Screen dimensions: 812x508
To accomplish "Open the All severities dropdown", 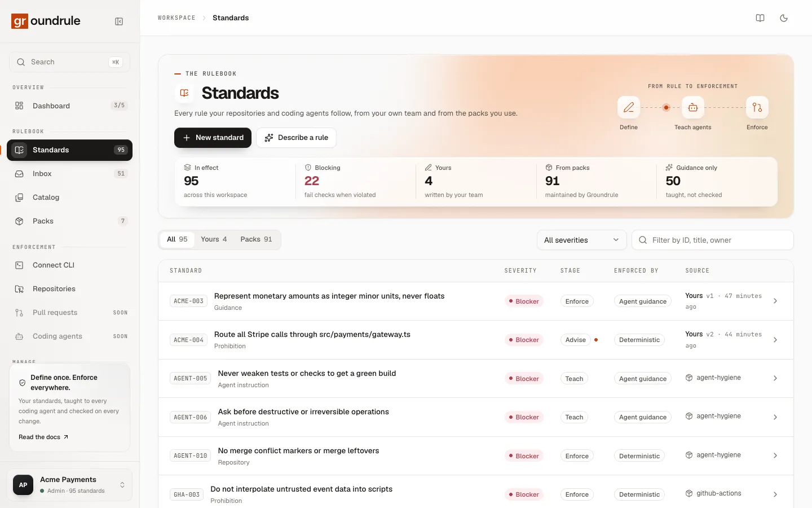I will tap(581, 240).
